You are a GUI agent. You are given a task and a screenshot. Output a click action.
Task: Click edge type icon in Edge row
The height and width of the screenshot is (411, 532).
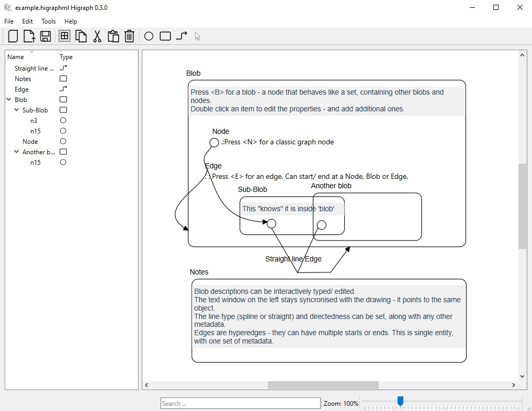click(x=63, y=89)
